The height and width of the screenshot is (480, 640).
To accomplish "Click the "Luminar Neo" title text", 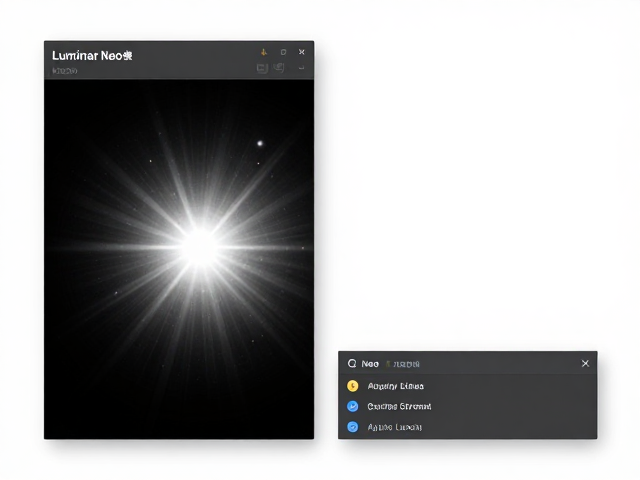I will tap(92, 56).
